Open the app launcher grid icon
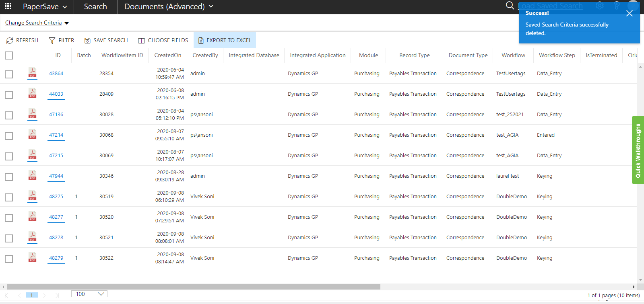644x304 pixels. [8, 6]
